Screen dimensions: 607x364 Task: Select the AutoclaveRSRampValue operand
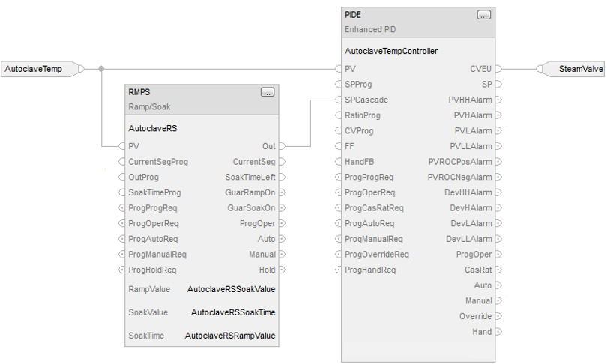(230, 336)
